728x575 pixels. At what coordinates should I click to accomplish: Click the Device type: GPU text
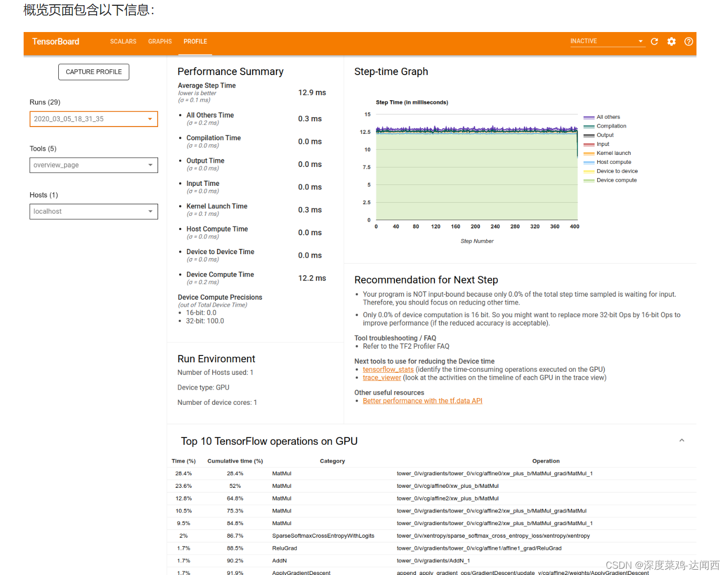203,388
